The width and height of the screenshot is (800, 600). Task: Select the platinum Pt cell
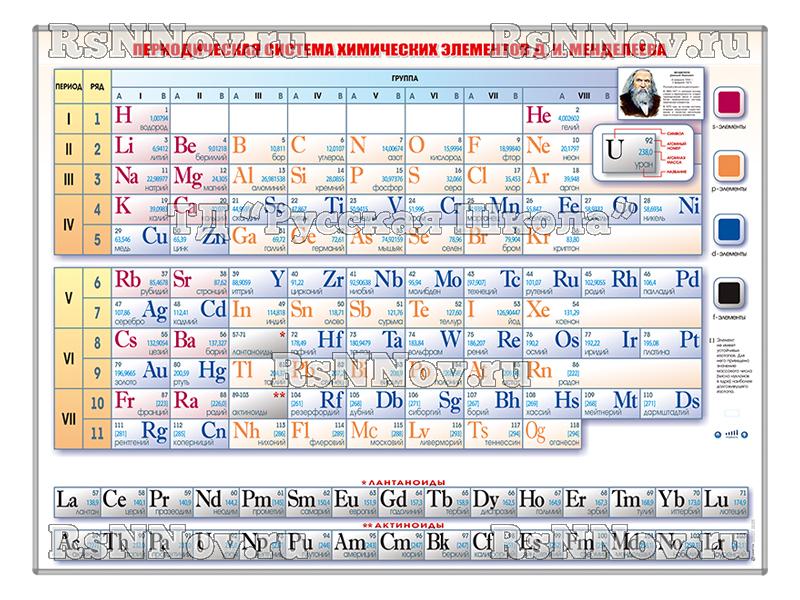coord(671,343)
